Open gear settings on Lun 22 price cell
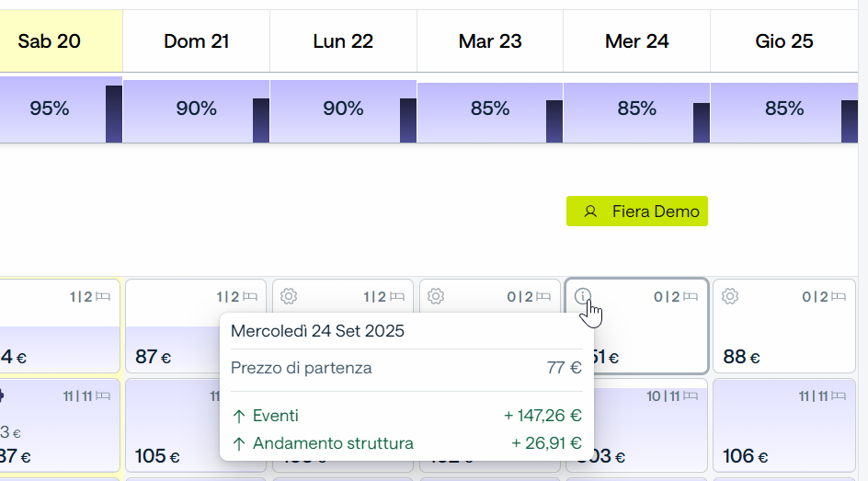Image resolution: width=868 pixels, height=481 pixels. (x=289, y=296)
